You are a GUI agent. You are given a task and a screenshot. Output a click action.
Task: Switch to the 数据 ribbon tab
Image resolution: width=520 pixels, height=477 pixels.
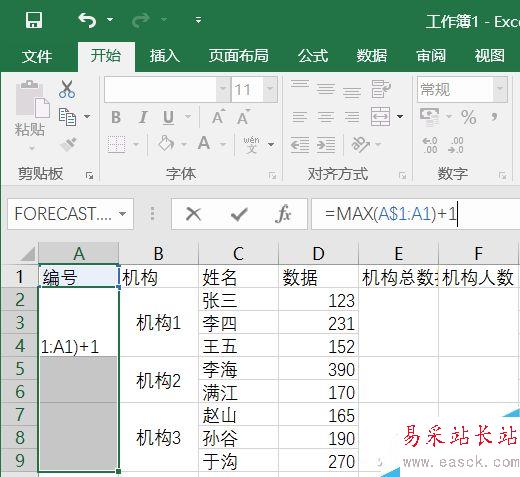(372, 56)
